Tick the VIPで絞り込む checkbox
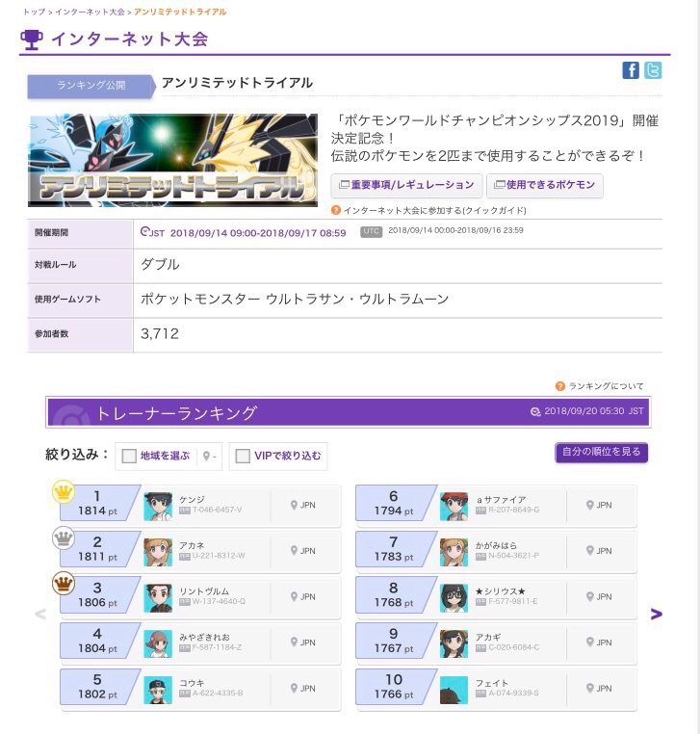 [243, 456]
